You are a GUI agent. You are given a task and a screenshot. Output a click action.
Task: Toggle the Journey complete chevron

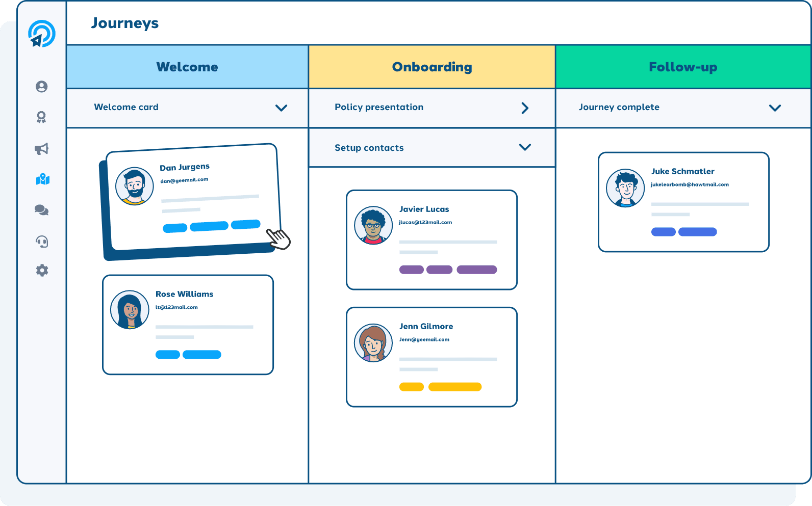click(x=775, y=108)
